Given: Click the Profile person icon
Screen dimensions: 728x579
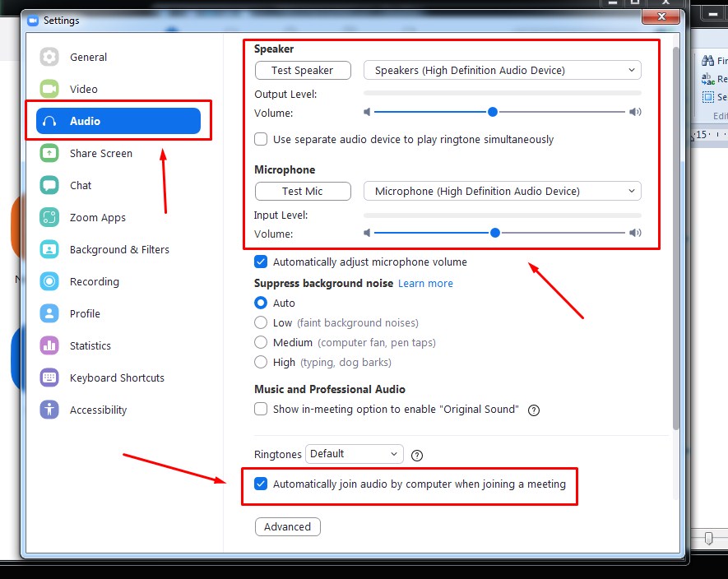Looking at the screenshot, I should [49, 313].
